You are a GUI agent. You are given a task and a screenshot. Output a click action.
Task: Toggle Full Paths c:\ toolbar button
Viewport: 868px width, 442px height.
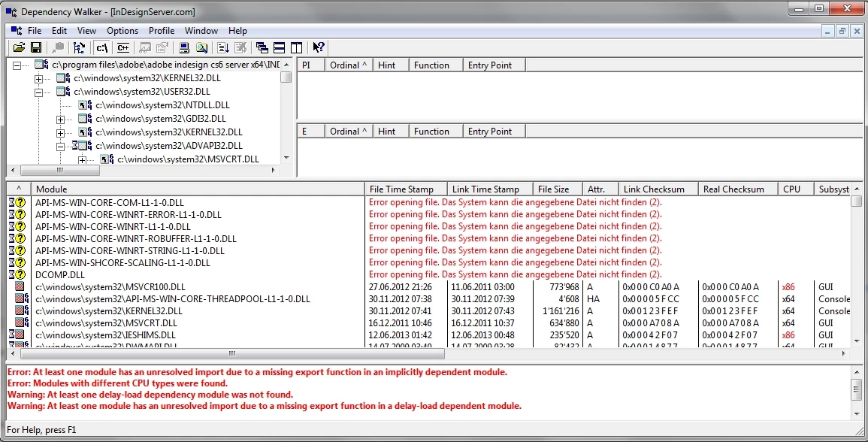pyautogui.click(x=102, y=47)
